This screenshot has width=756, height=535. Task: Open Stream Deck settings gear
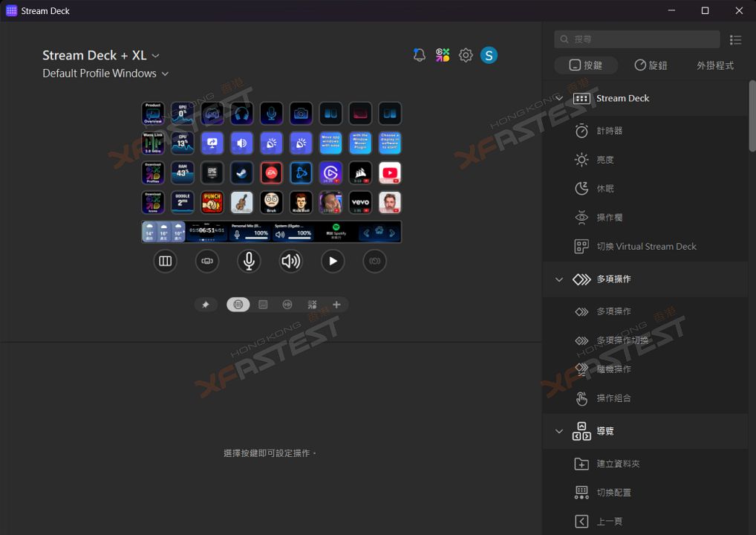(x=466, y=55)
